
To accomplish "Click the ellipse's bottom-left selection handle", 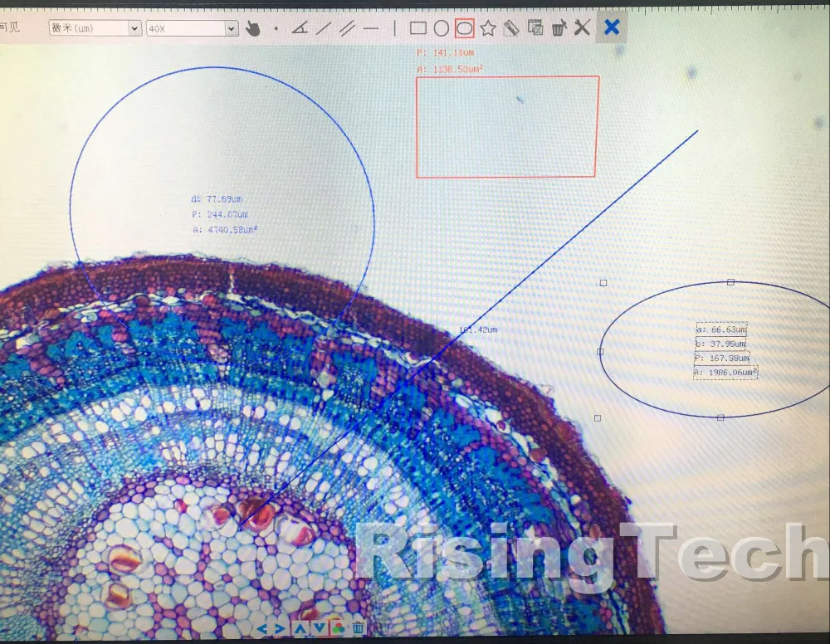I will coord(598,418).
